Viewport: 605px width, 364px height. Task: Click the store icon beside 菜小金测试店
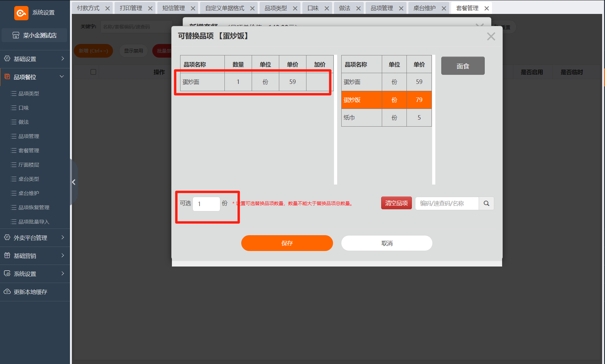tap(16, 35)
